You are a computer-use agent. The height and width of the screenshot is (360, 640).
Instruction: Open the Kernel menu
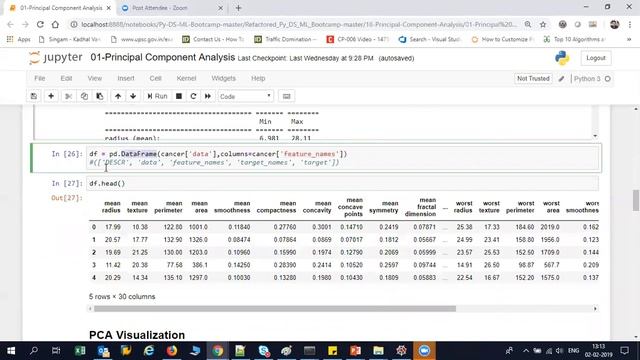(x=186, y=78)
